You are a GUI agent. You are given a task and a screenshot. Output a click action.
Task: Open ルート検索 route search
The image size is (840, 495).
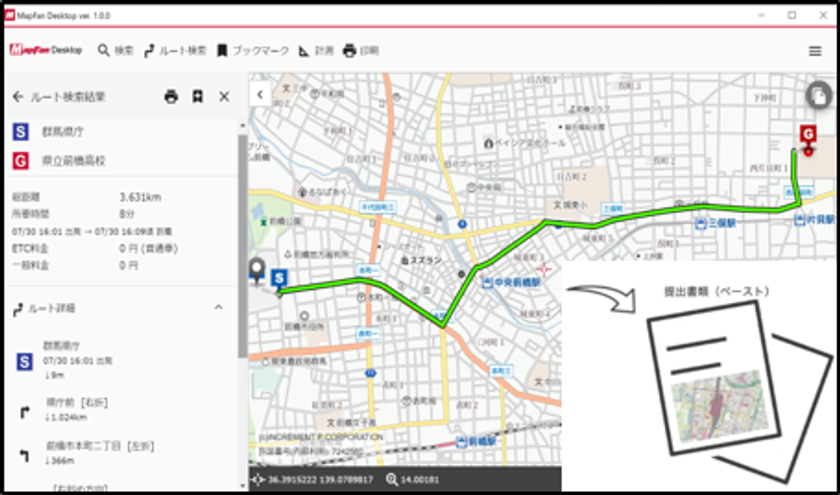point(175,51)
